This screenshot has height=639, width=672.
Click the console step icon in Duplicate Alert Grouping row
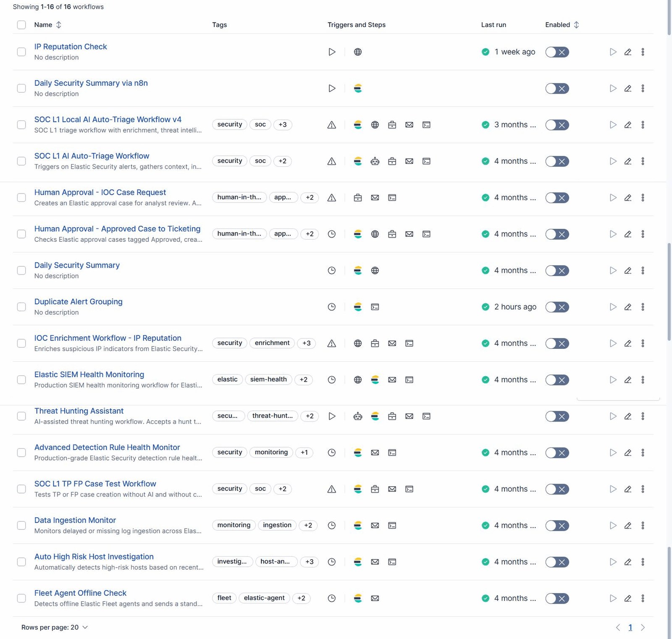[x=375, y=307]
